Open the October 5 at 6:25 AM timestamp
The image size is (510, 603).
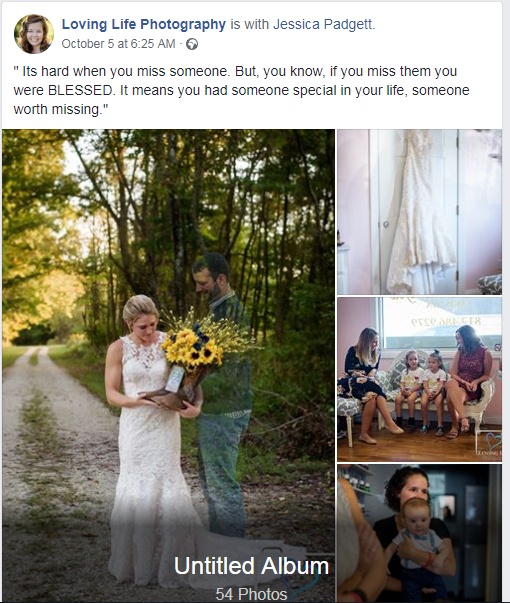click(x=118, y=44)
